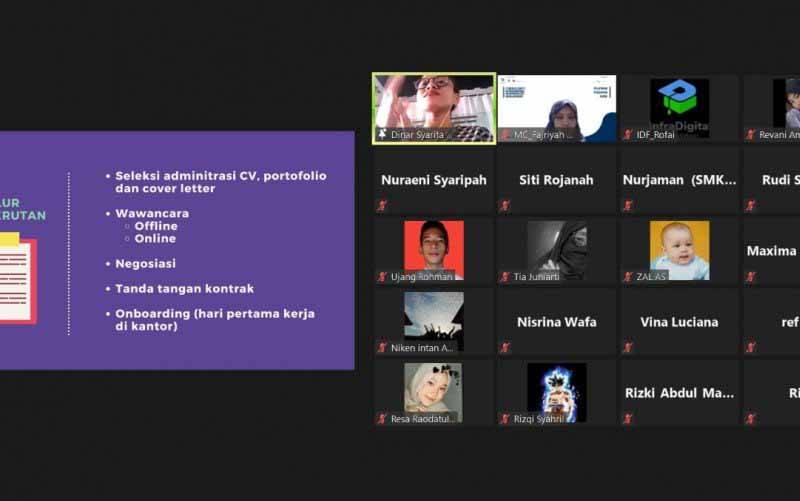
Task: Click the status icon beside Dinar Syarita's name
Action: 382,135
